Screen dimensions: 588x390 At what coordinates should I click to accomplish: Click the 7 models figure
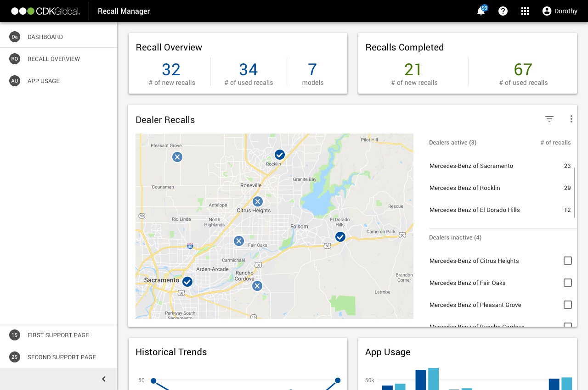[312, 70]
